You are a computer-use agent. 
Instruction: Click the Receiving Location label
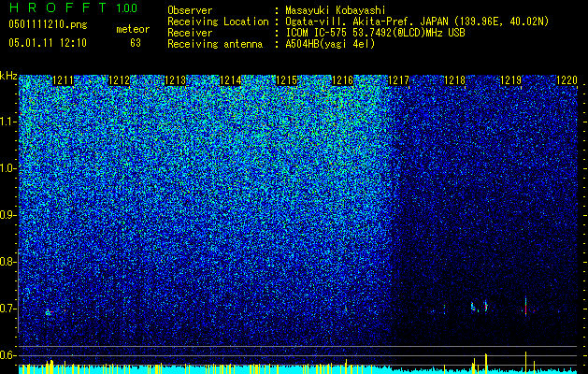pyautogui.click(x=218, y=22)
